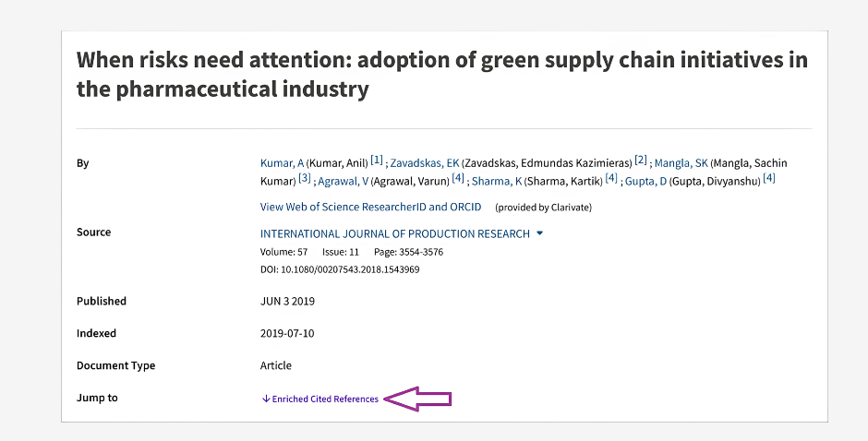View Web of Science ResearcherID and ORCID
The width and height of the screenshot is (868, 441).
point(371,207)
